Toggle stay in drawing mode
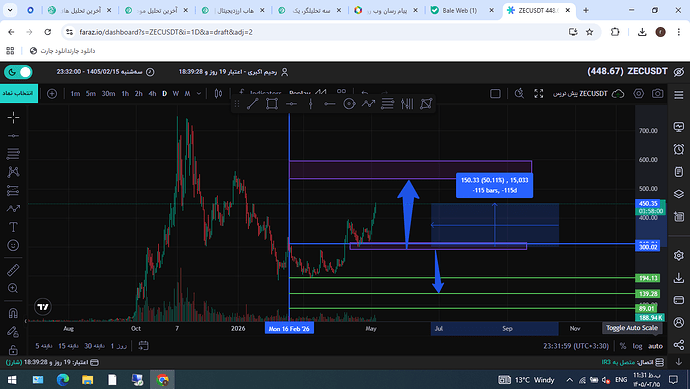Screen dimensions: 690x389 point(13,331)
